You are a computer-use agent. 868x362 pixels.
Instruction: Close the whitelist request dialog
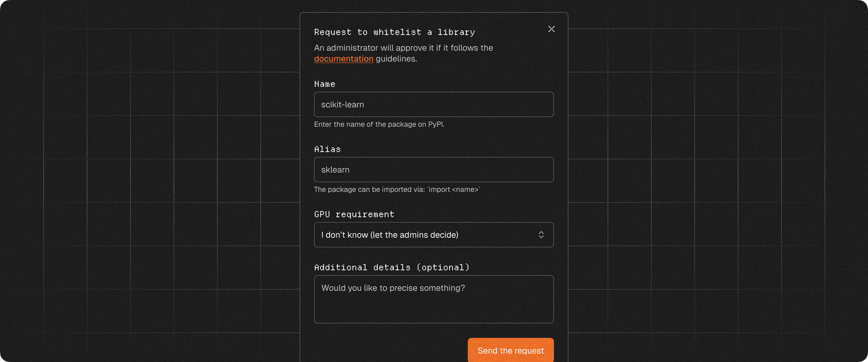(551, 29)
